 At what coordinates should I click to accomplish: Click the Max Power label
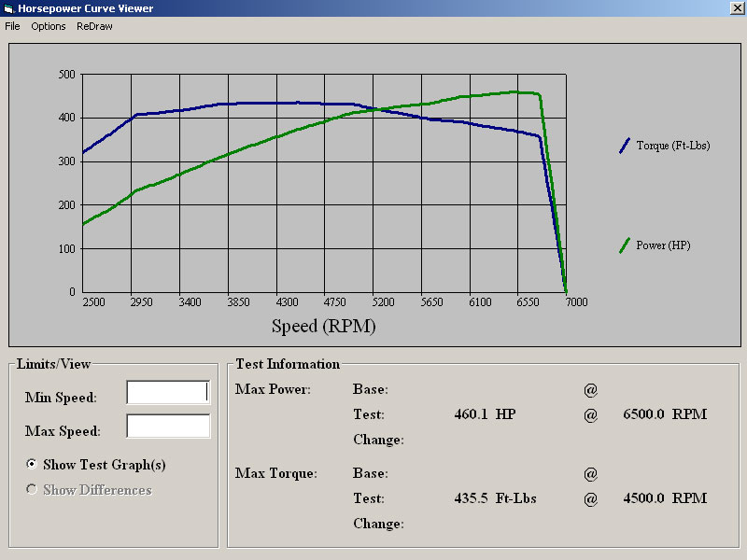pyautogui.click(x=273, y=389)
